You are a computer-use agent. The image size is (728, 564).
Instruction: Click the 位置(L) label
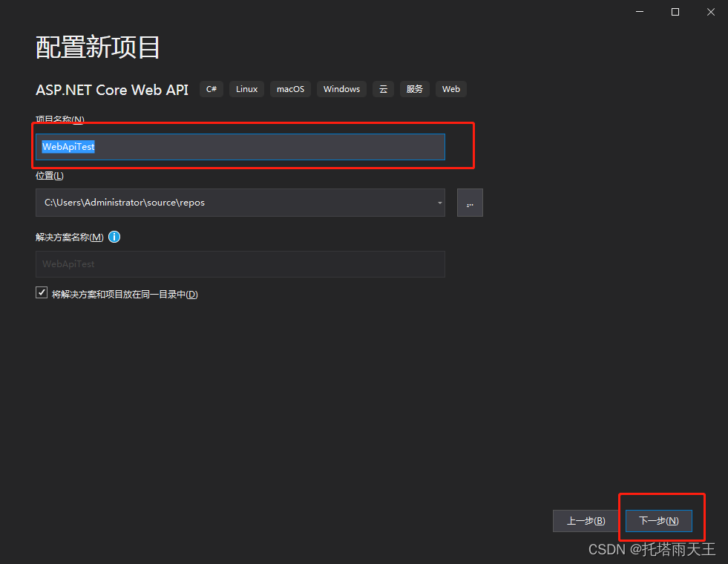tap(50, 175)
